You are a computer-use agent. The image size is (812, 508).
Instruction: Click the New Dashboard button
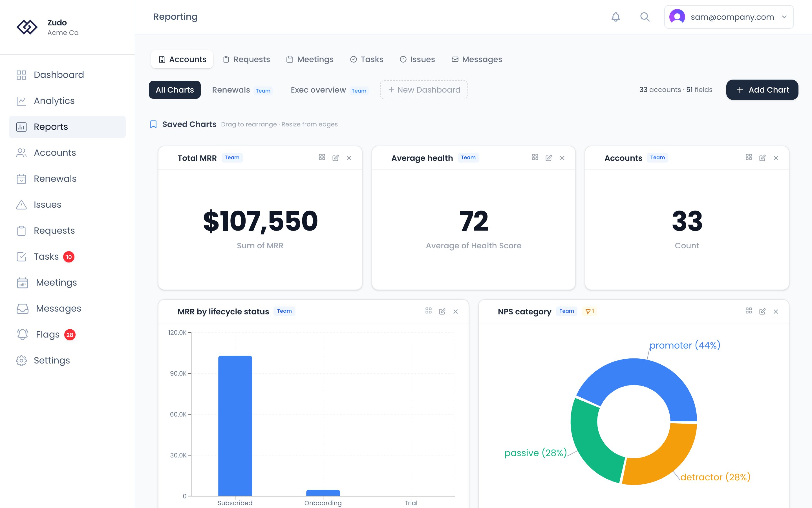click(424, 90)
